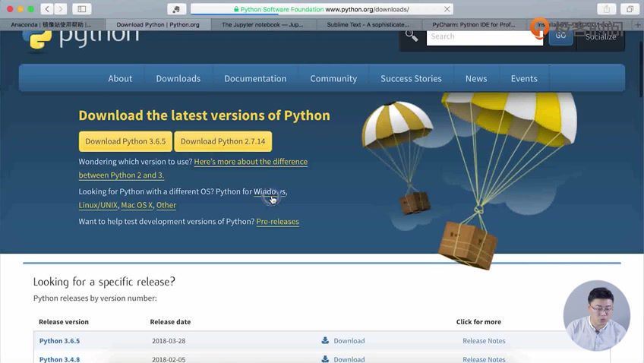Follow the Other OS link
Image resolution: width=644 pixels, height=363 pixels.
(166, 205)
